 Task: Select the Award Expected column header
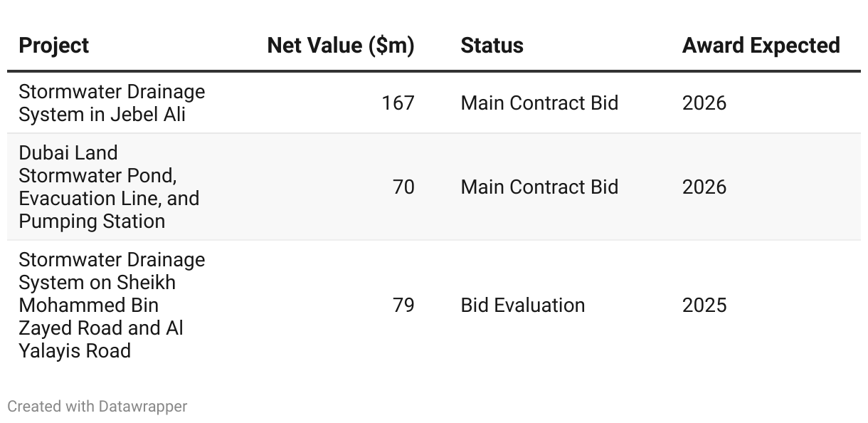pyautogui.click(x=761, y=46)
